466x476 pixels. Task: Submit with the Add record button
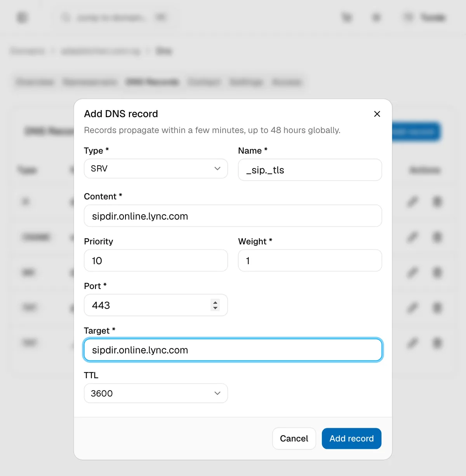pyautogui.click(x=351, y=438)
